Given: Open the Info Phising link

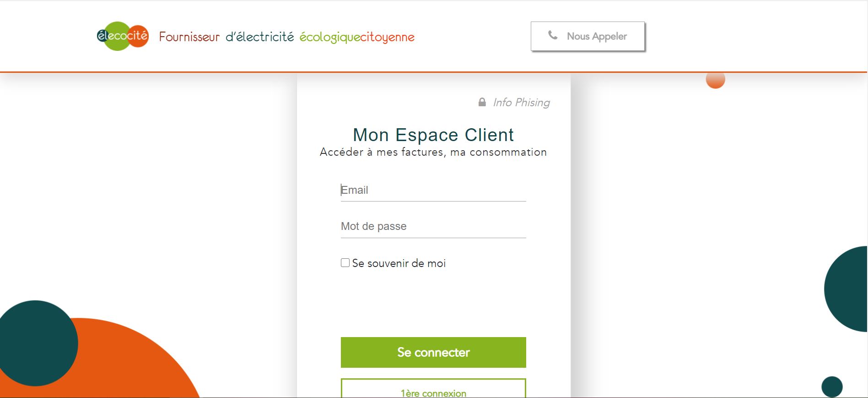Looking at the screenshot, I should 521,103.
